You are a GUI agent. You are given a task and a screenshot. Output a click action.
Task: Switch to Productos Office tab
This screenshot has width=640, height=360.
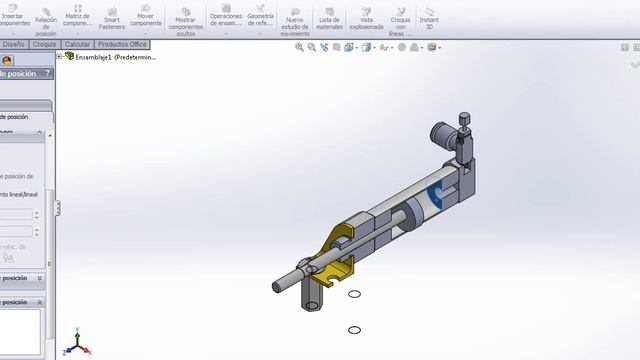click(122, 44)
